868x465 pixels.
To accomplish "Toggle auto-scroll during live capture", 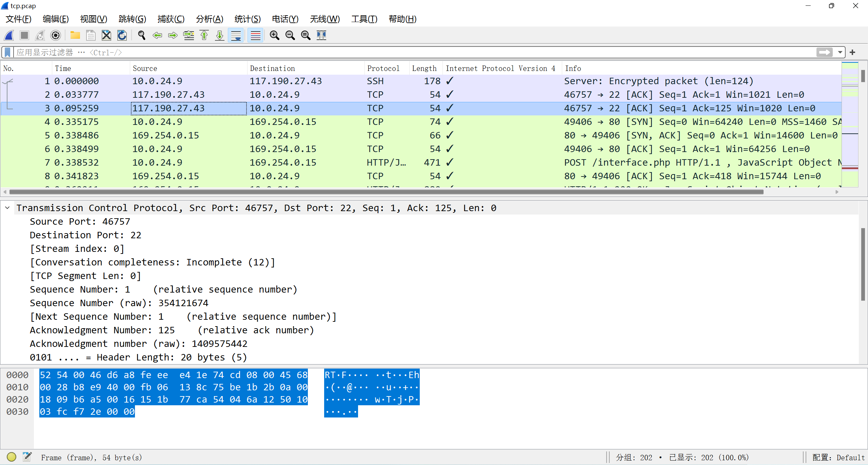I will 236,35.
